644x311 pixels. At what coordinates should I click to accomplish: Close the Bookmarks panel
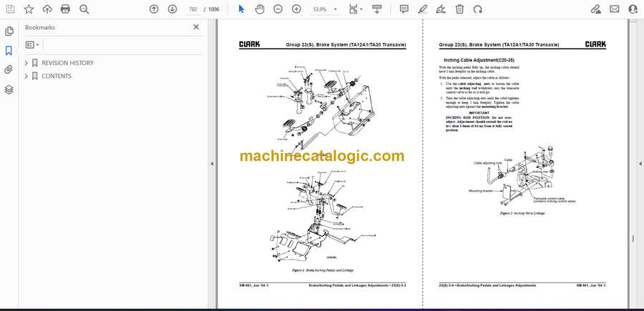click(x=196, y=27)
